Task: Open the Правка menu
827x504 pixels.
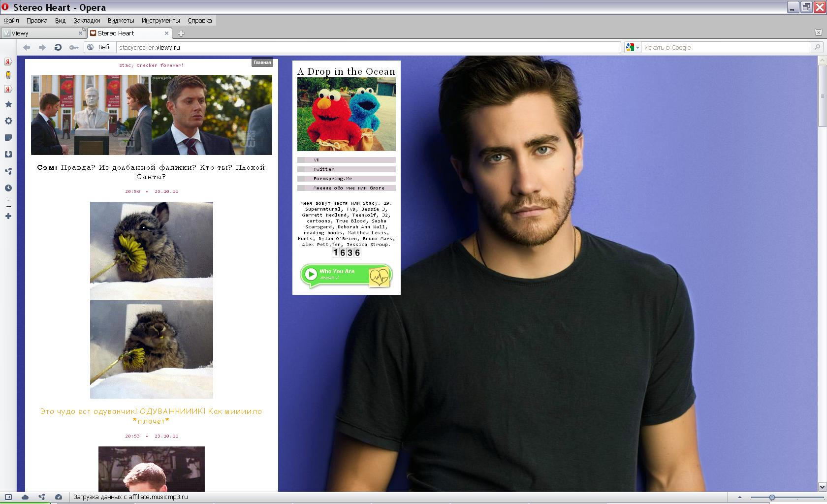Action: [x=37, y=20]
